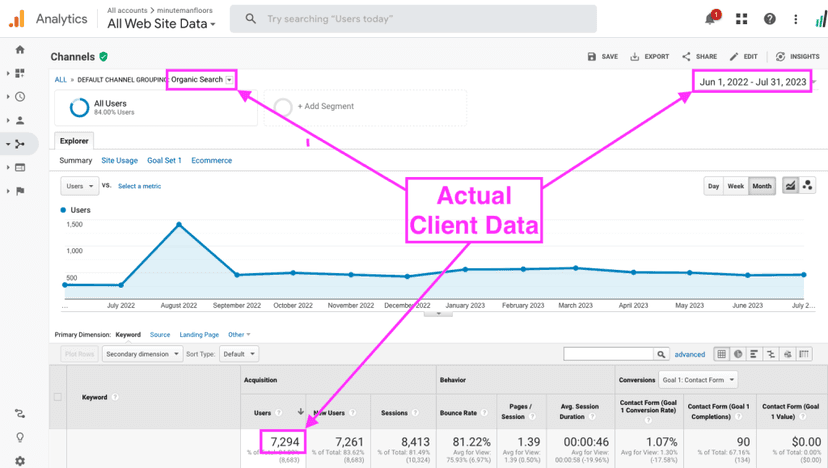Tick the Keyword table header checkbox

click(57, 397)
